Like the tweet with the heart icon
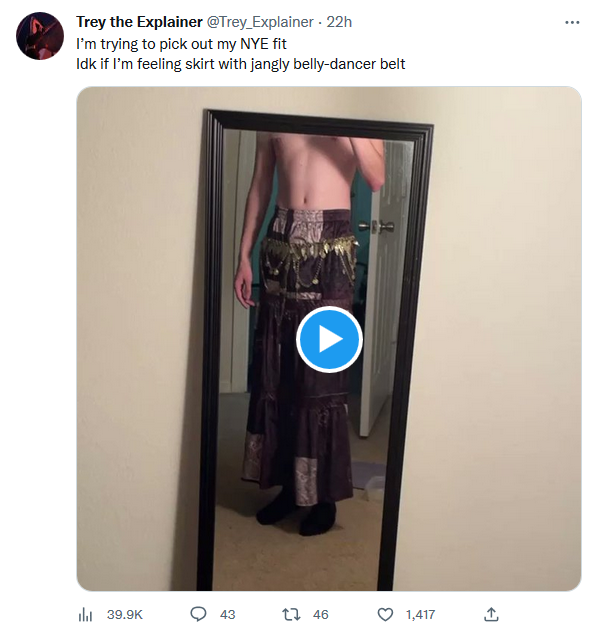 point(385,615)
